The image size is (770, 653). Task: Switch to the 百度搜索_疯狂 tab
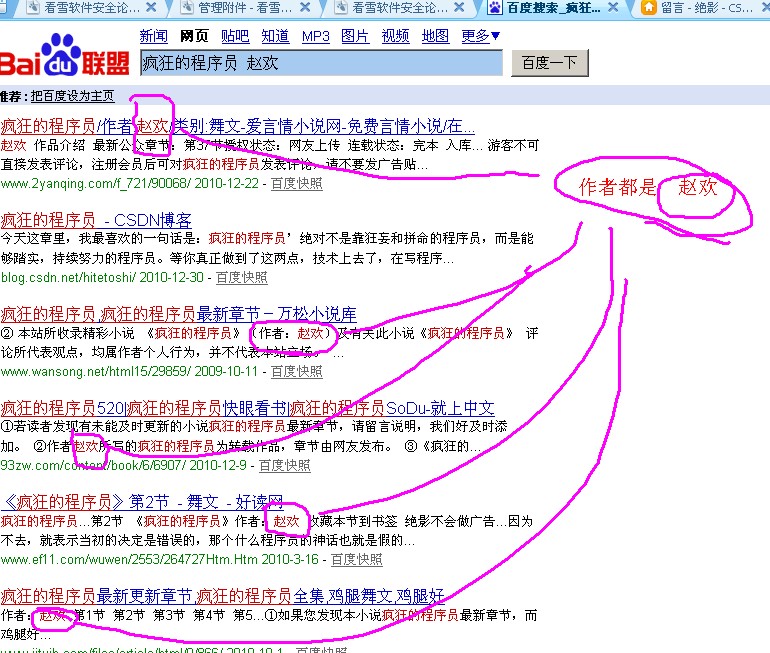(553, 8)
